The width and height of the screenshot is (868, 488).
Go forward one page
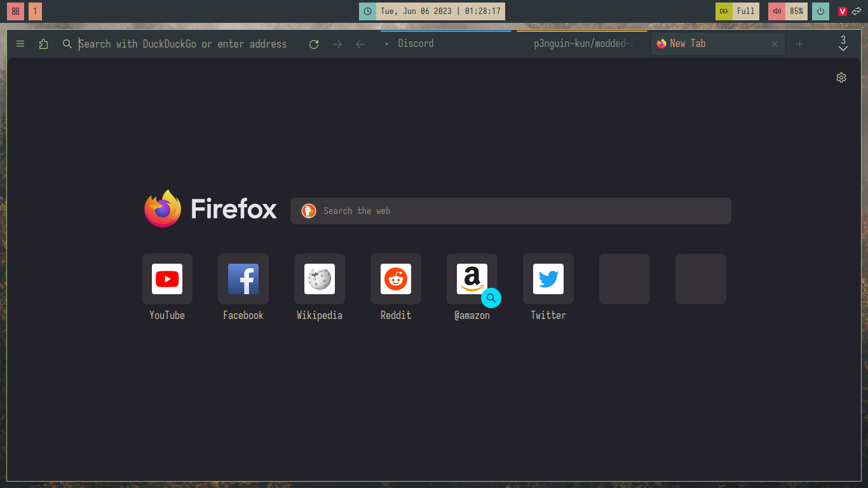(x=337, y=44)
